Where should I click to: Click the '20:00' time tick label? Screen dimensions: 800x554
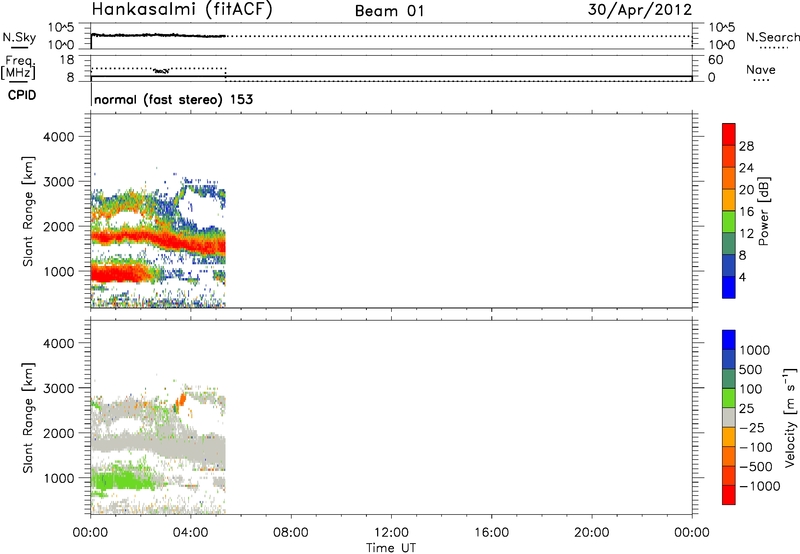tap(592, 533)
